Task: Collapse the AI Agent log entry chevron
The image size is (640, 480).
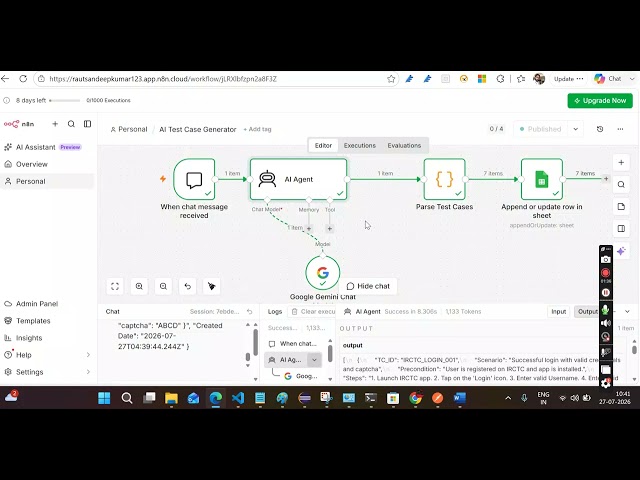Action: coord(314,360)
